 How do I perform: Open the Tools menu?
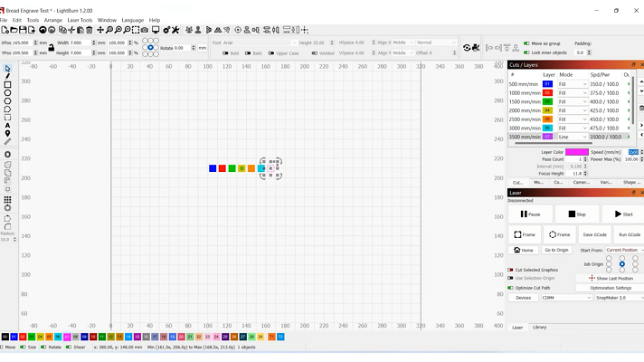point(33,20)
